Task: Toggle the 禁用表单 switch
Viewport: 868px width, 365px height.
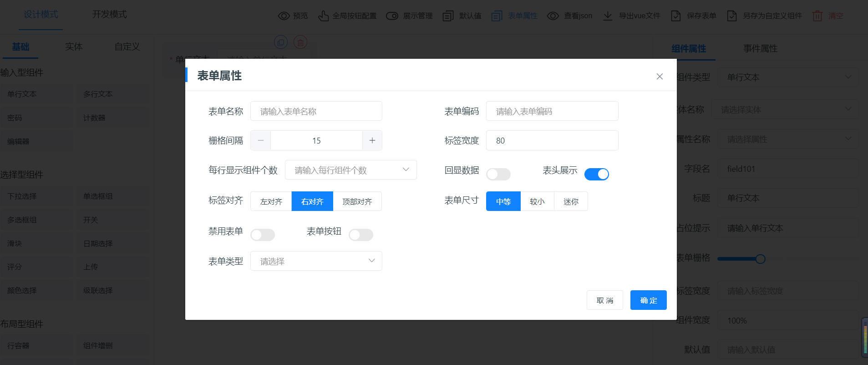Action: pyautogui.click(x=263, y=235)
